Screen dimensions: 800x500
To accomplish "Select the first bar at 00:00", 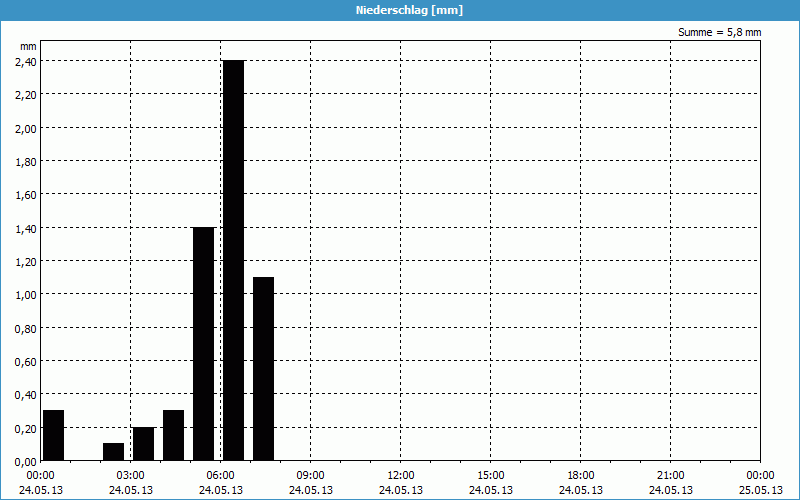I will pos(53,435).
